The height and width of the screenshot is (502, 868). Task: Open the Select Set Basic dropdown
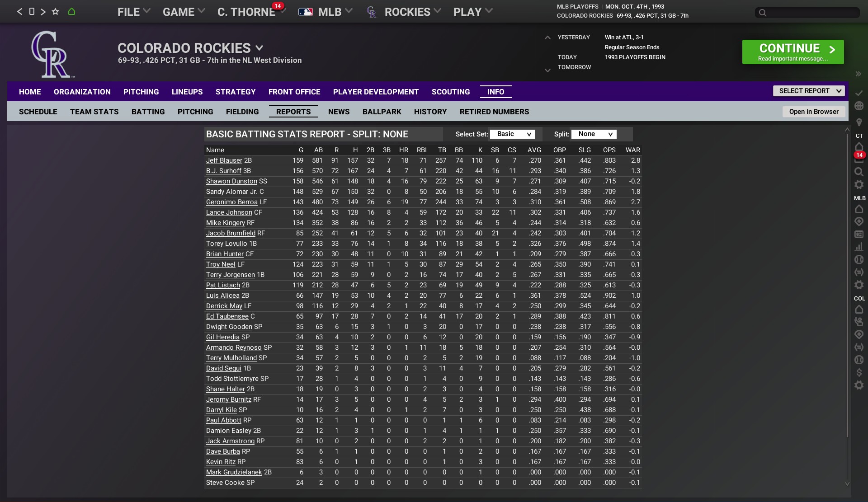(x=513, y=134)
